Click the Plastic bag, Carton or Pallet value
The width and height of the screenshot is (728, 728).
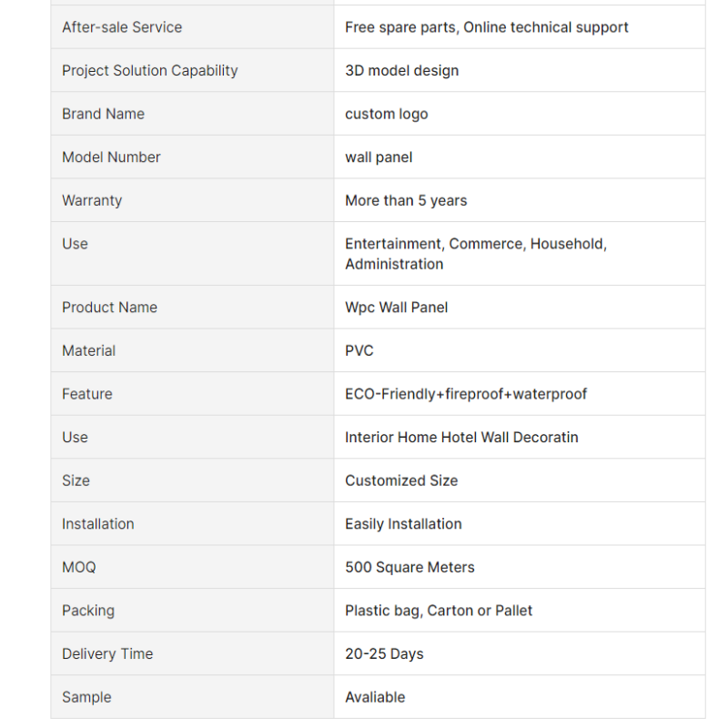pyautogui.click(x=439, y=611)
